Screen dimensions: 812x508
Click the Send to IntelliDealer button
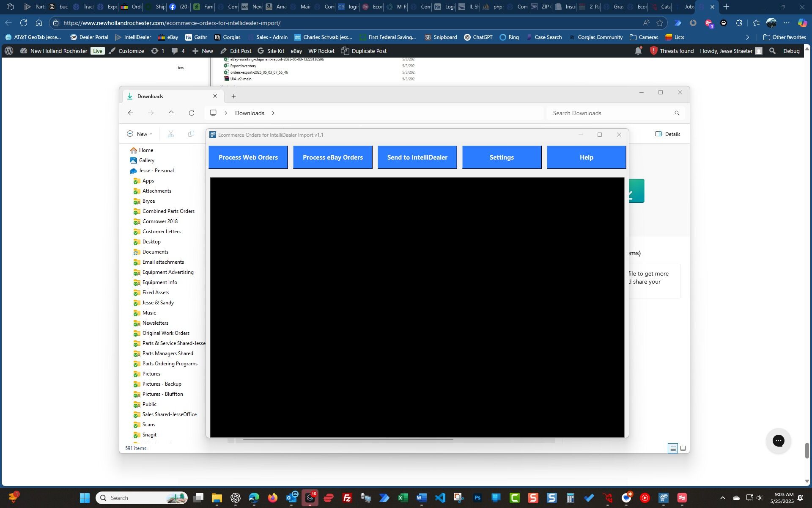point(417,157)
